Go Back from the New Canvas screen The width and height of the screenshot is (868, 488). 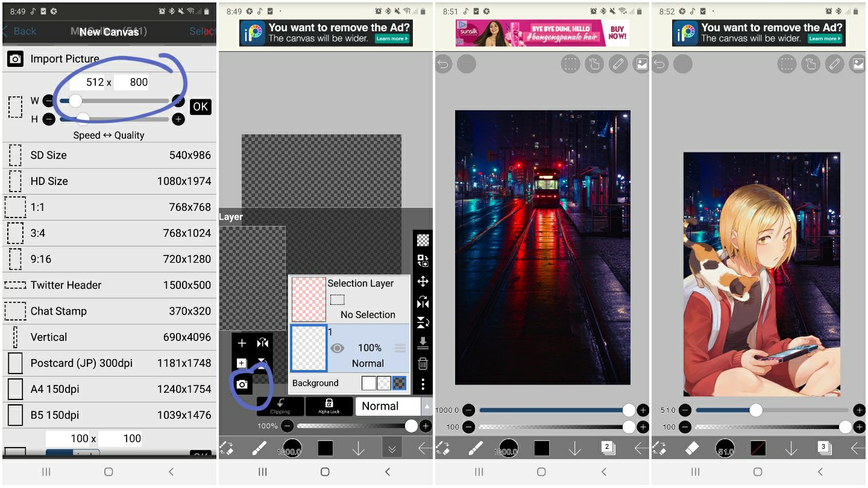pyautogui.click(x=20, y=31)
